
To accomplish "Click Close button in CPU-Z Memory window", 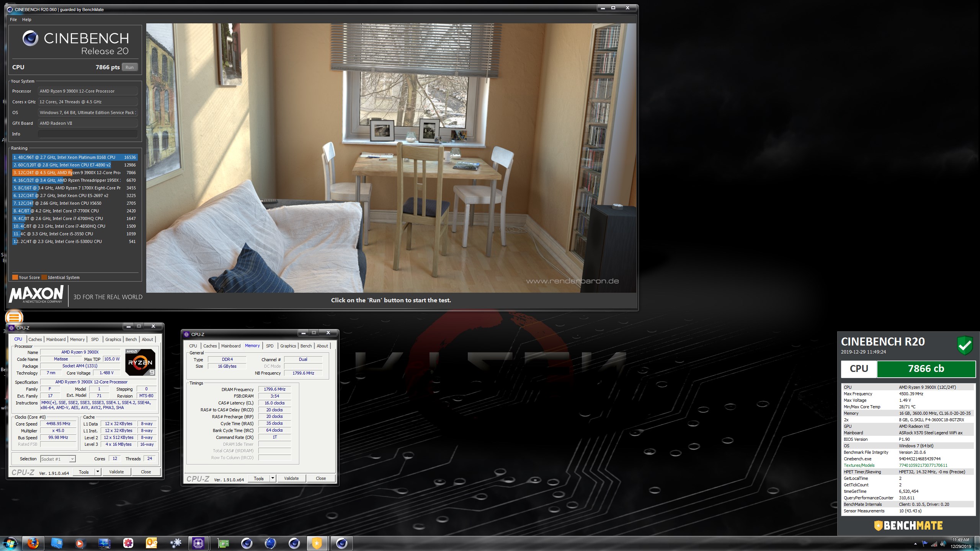I will pyautogui.click(x=321, y=478).
